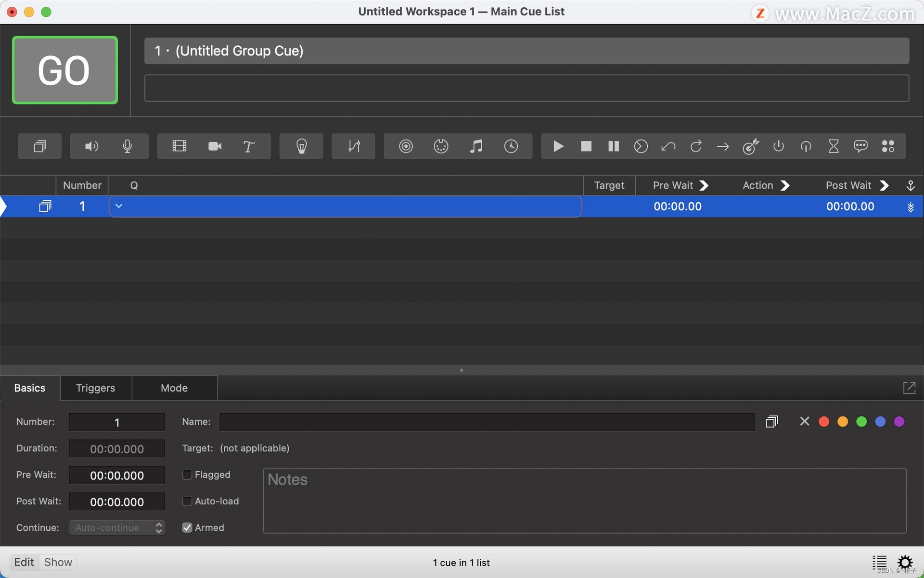Insert a Camera cue
This screenshot has height=578, width=924.
tap(214, 146)
